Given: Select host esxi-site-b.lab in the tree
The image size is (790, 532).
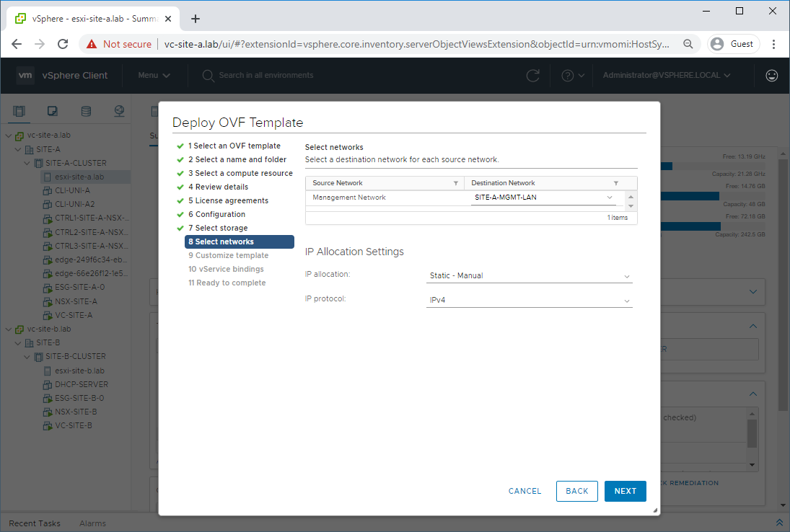Looking at the screenshot, I should [x=79, y=371].
